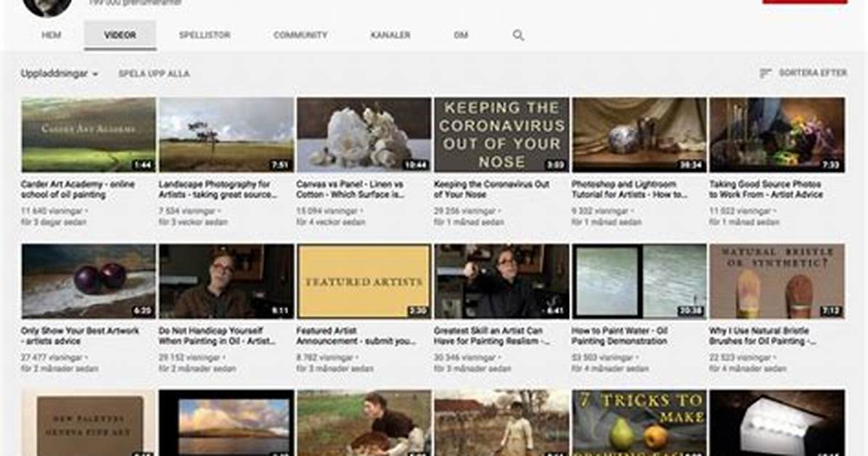Viewport: 868px width, 456px height.
Task: Click title 'Greatest Skill an Artist Can Have'
Action: 491,335
